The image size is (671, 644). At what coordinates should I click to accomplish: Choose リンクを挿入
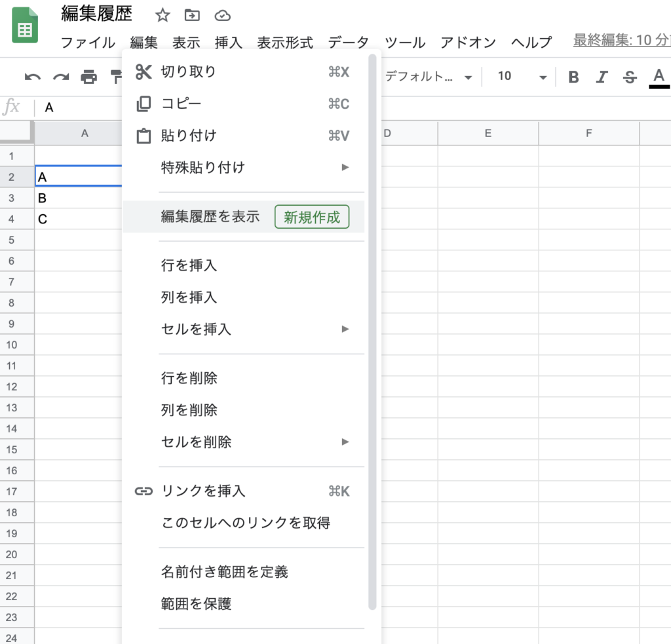pyautogui.click(x=243, y=491)
